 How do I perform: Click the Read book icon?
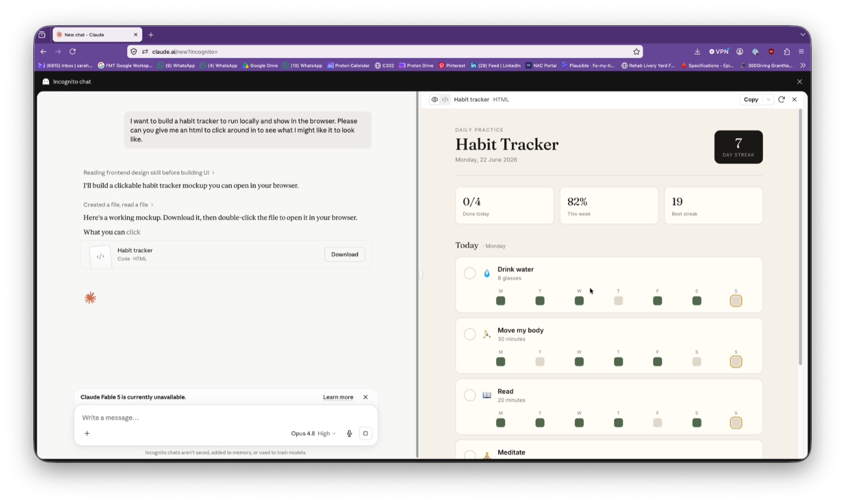[x=487, y=396]
